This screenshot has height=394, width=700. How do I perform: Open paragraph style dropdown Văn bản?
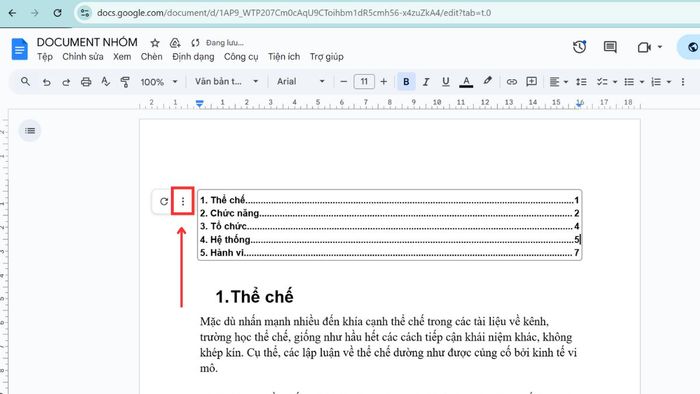(x=227, y=82)
